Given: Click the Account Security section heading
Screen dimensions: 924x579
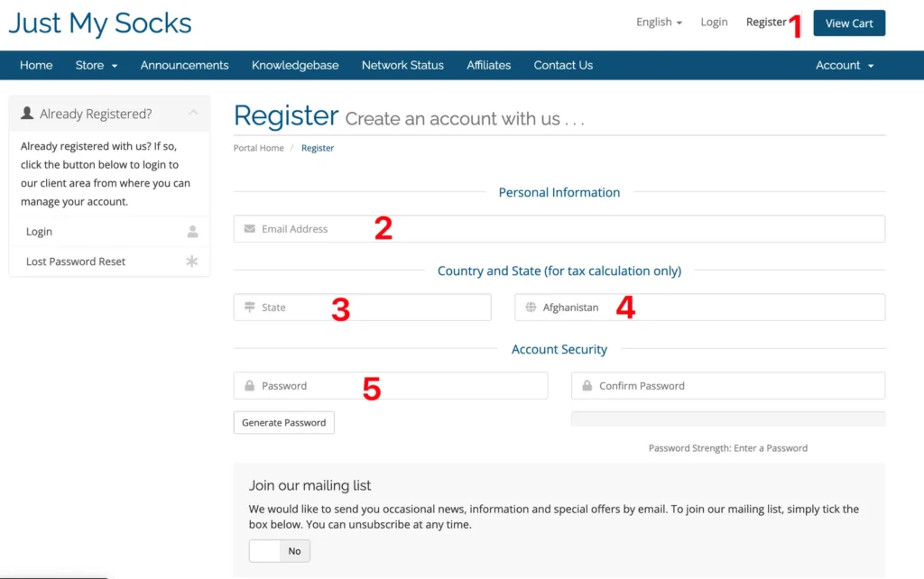Looking at the screenshot, I should 559,349.
